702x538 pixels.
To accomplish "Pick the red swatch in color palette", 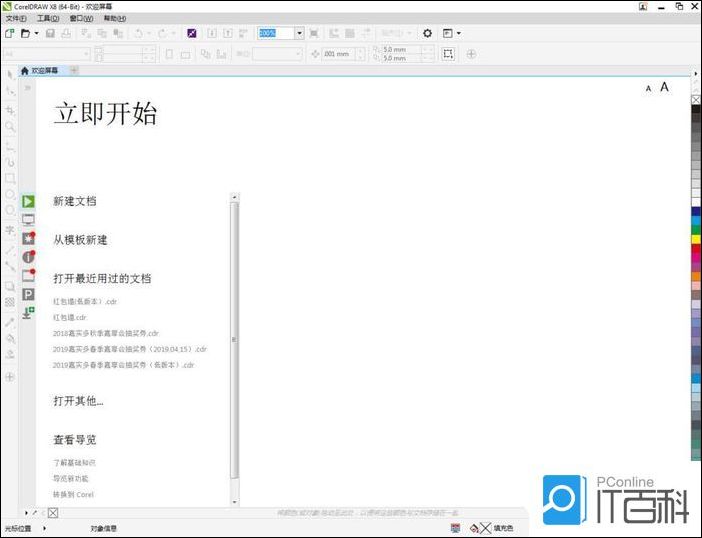I will (x=696, y=248).
